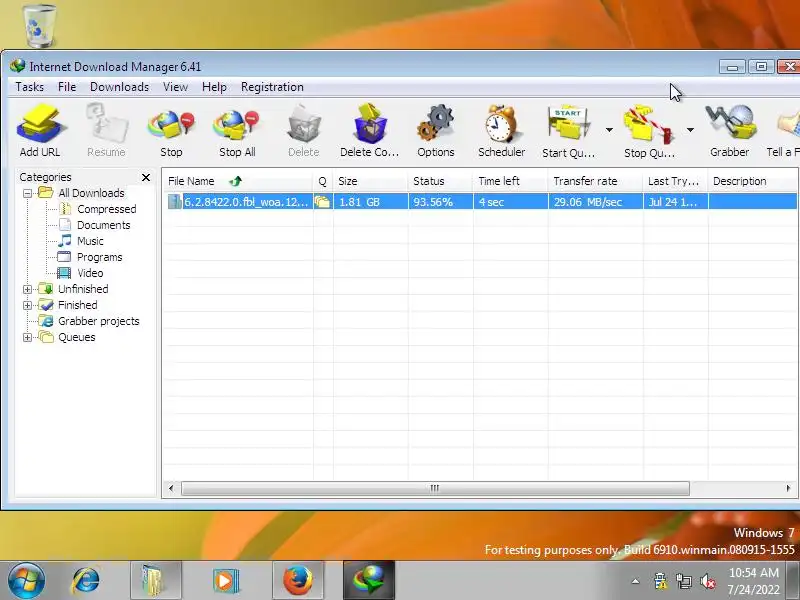This screenshot has height=600, width=800.
Task: Select the Finished folder label
Action: tap(78, 305)
